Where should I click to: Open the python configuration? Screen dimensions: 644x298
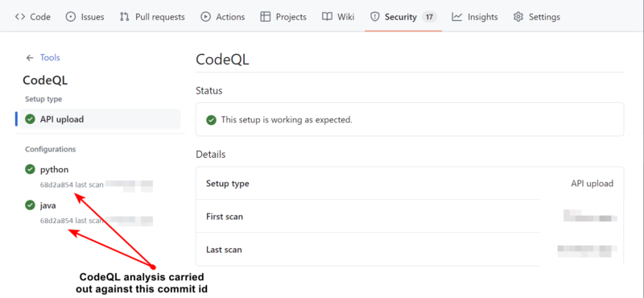tap(54, 169)
